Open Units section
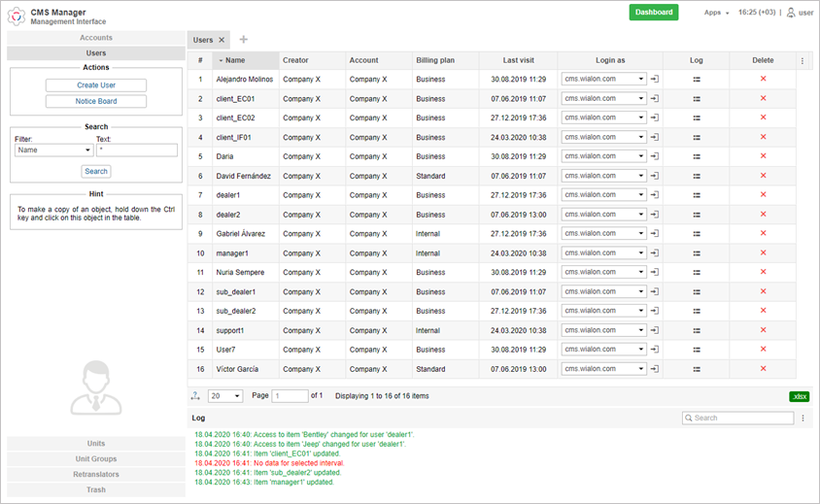This screenshot has height=504, width=820. [x=96, y=444]
